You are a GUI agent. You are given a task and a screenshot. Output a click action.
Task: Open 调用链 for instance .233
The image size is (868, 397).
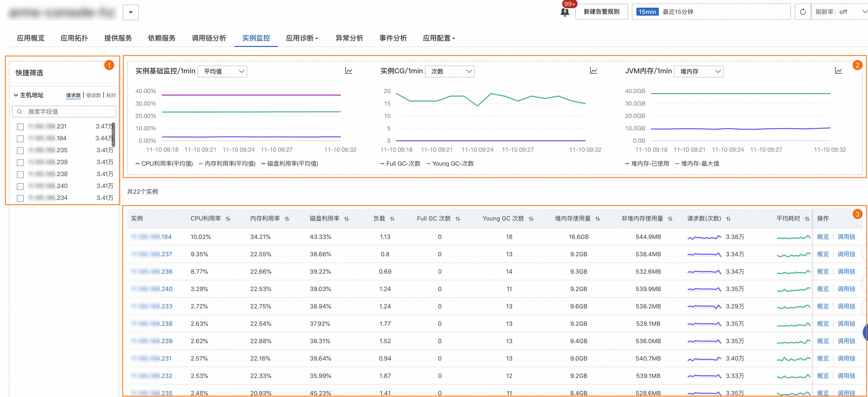tap(846, 306)
